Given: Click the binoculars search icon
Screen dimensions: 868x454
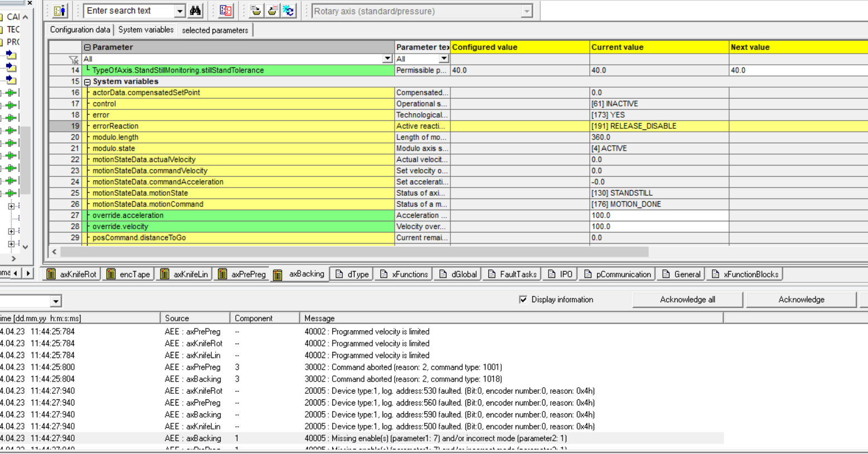Looking at the screenshot, I should coord(195,11).
